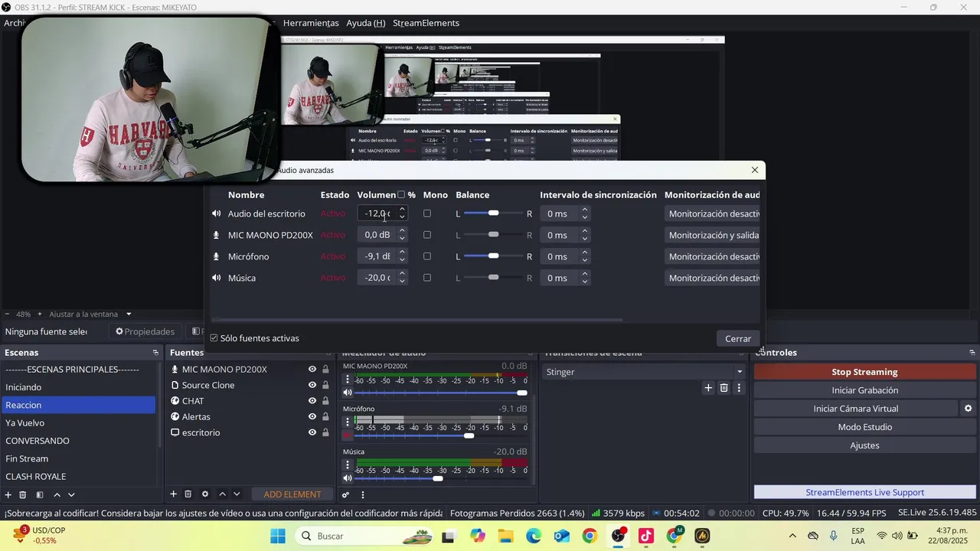Open source properties gear in Fuentes toolbar
This screenshot has width=980, height=551.
click(x=204, y=494)
